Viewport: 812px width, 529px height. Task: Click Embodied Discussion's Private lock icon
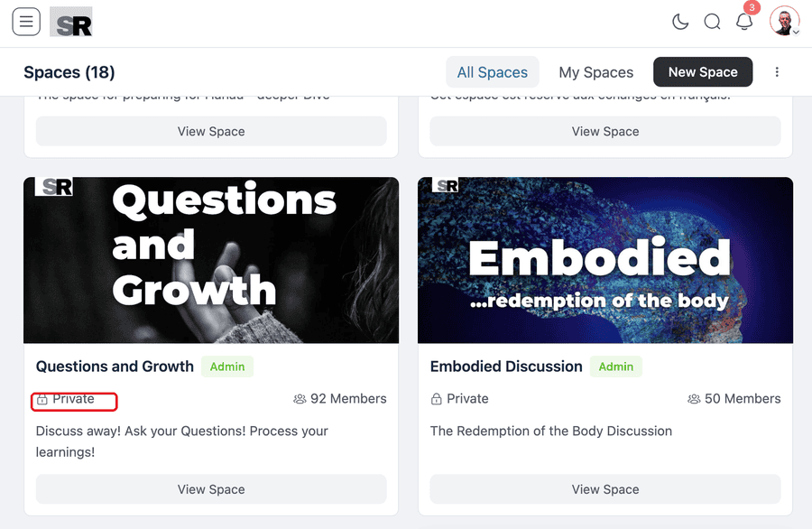[x=437, y=399]
